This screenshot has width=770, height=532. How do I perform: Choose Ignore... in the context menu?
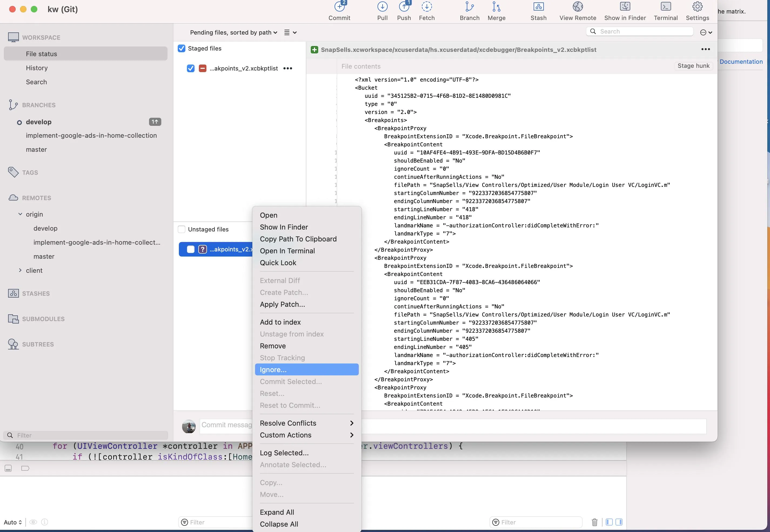pyautogui.click(x=273, y=370)
